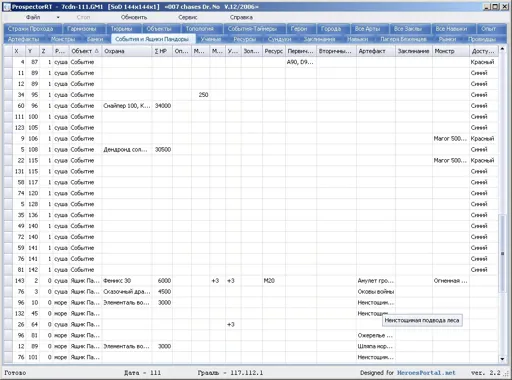Sort by the Ресурс column header
The height and width of the screenshot is (380, 512).
(274, 51)
